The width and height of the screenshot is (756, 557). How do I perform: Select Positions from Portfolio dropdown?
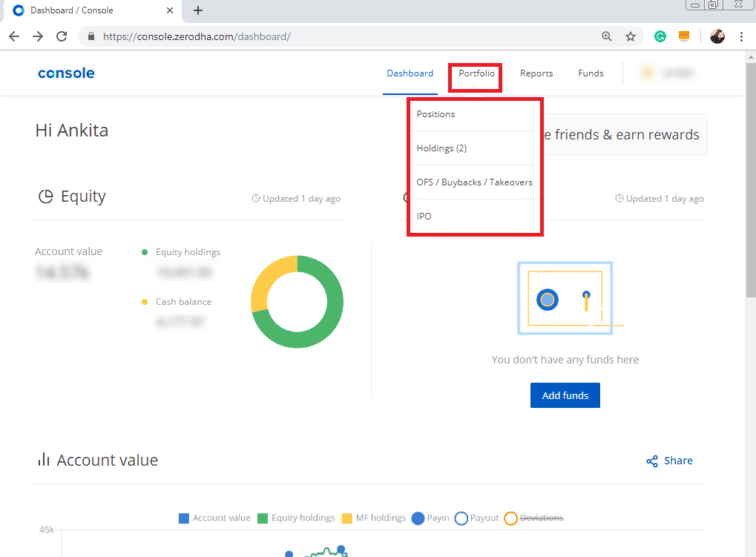pyautogui.click(x=475, y=114)
